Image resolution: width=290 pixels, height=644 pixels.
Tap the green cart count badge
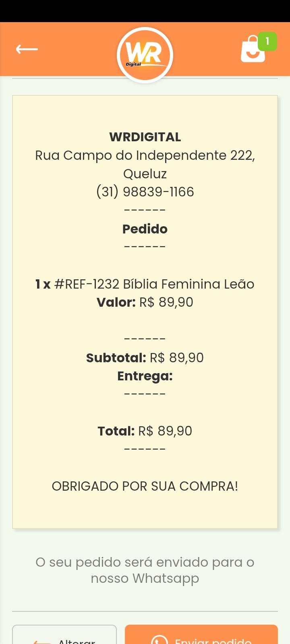[x=267, y=41]
